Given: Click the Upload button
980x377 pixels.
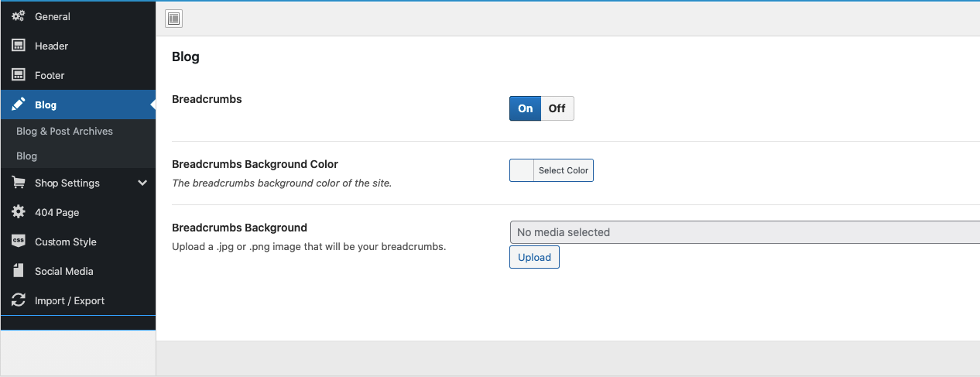Looking at the screenshot, I should pyautogui.click(x=534, y=257).
